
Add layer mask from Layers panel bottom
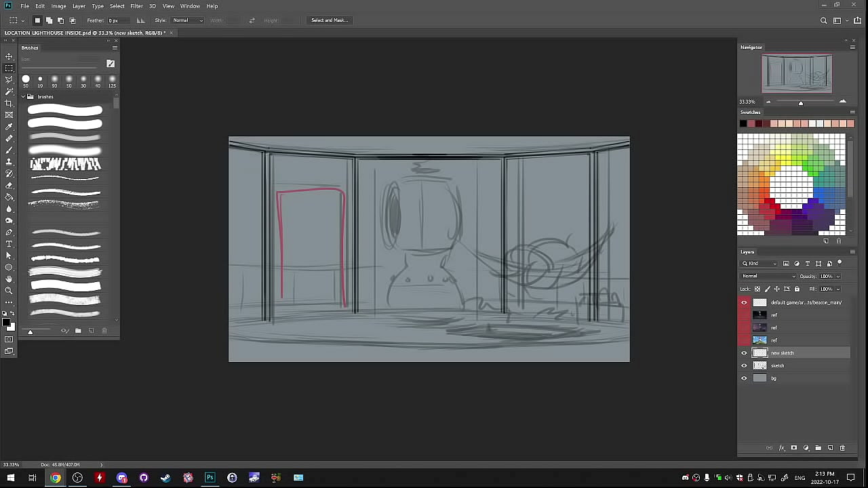[793, 448]
